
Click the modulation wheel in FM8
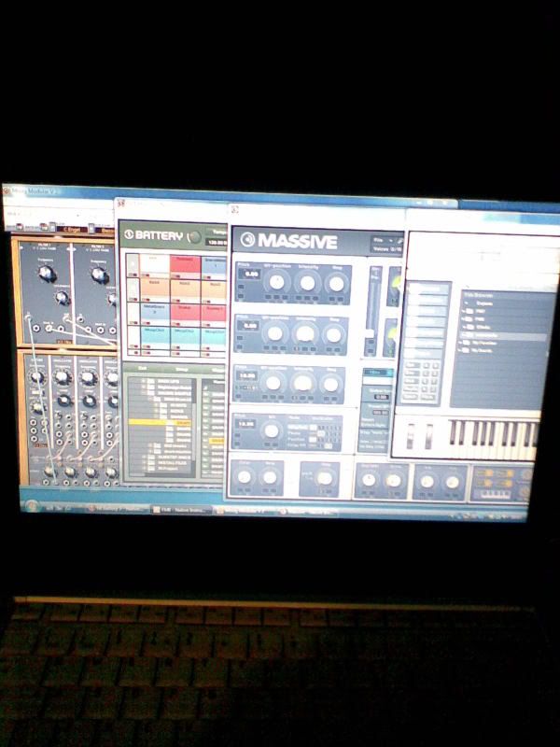tap(428, 436)
